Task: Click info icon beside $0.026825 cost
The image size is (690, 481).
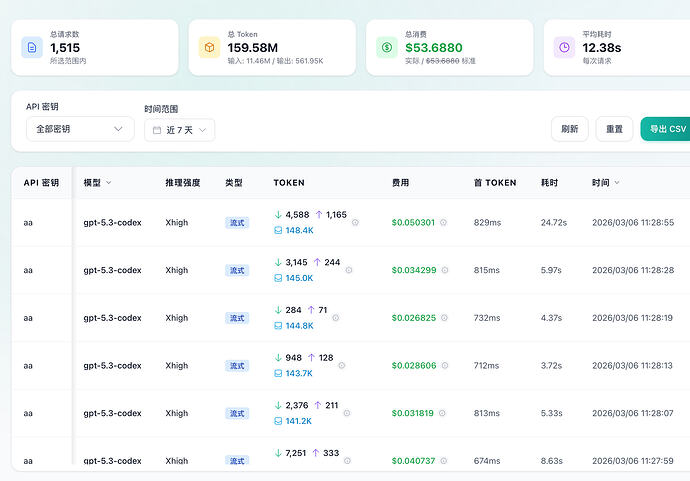Action: 444,318
